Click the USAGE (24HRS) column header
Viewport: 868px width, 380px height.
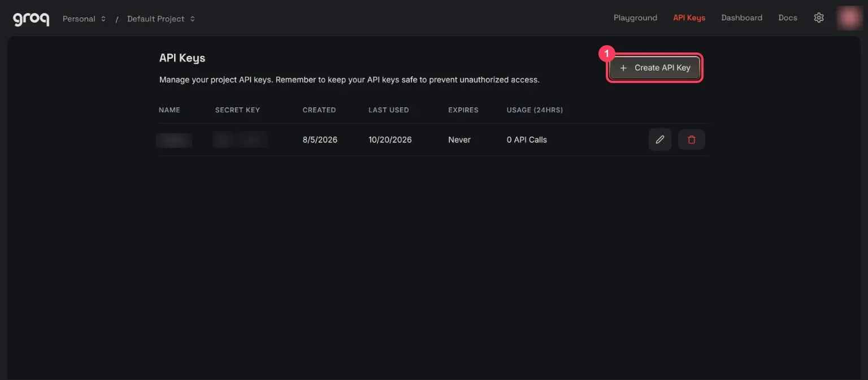535,110
